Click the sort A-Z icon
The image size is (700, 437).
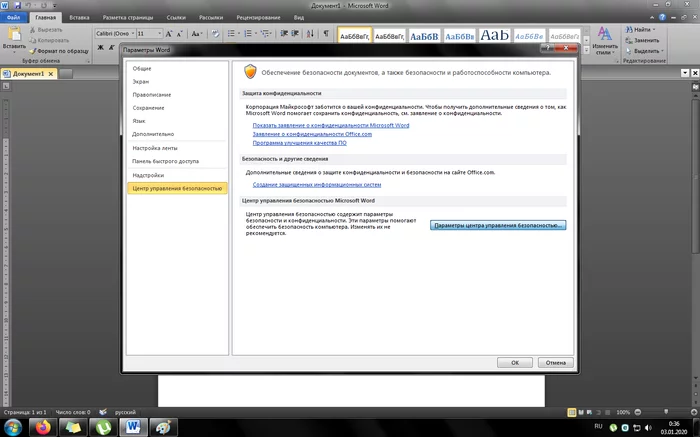[x=310, y=34]
